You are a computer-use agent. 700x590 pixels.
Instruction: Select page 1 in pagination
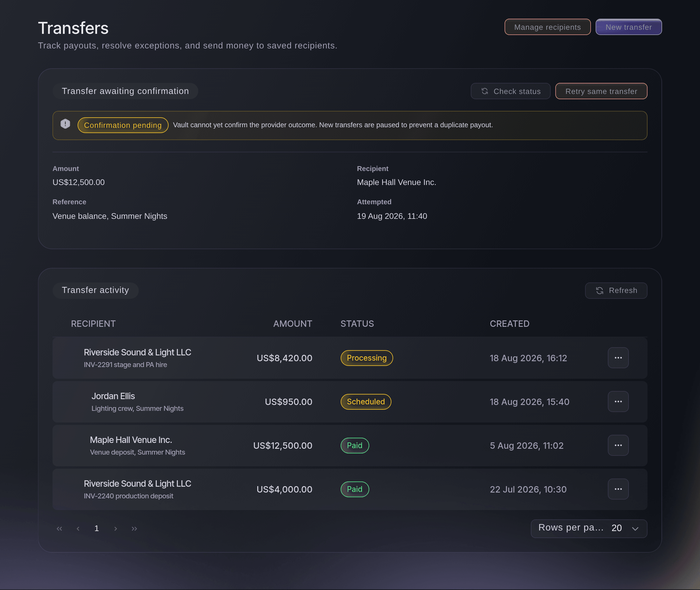click(x=97, y=528)
